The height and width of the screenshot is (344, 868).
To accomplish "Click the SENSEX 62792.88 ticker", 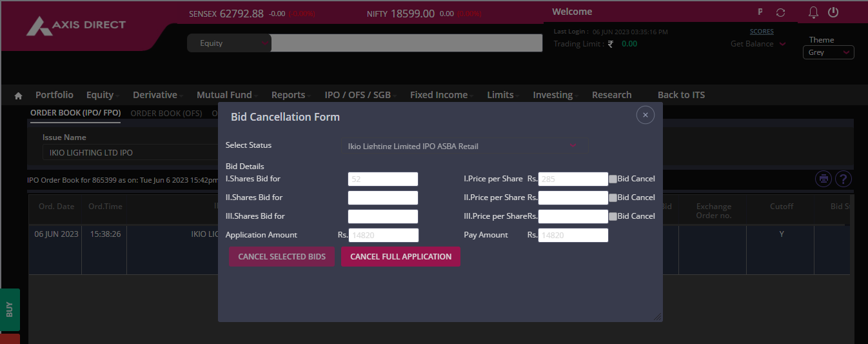I will pyautogui.click(x=226, y=13).
